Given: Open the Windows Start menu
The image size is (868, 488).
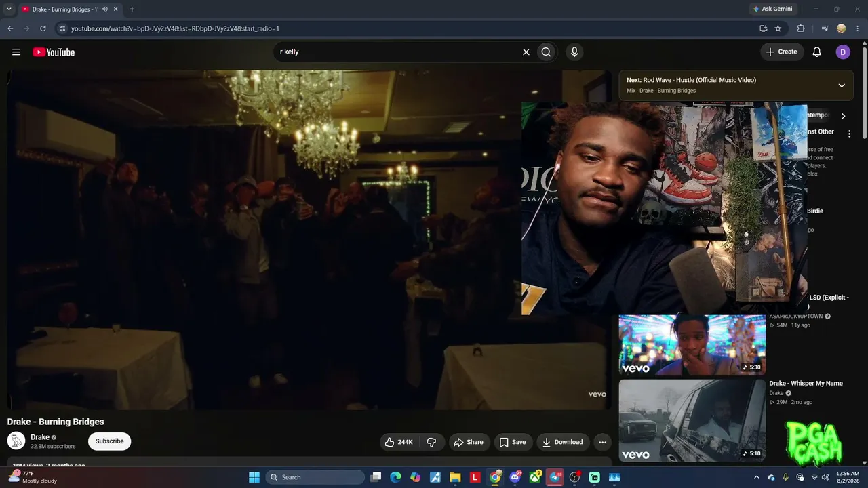Looking at the screenshot, I should tap(254, 477).
